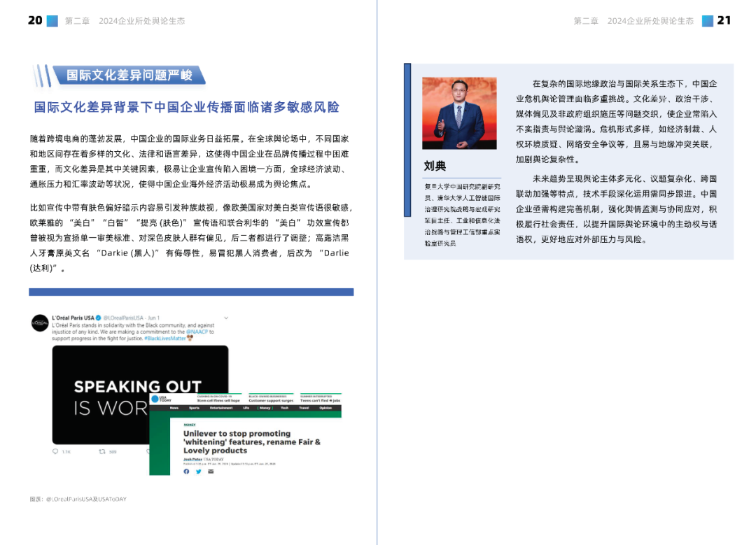Open the Travel tab in USA TODAY nav

[304, 408]
